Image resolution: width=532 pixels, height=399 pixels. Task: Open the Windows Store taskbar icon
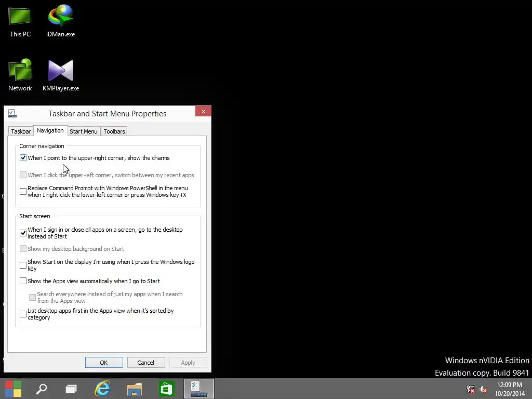(x=166, y=389)
